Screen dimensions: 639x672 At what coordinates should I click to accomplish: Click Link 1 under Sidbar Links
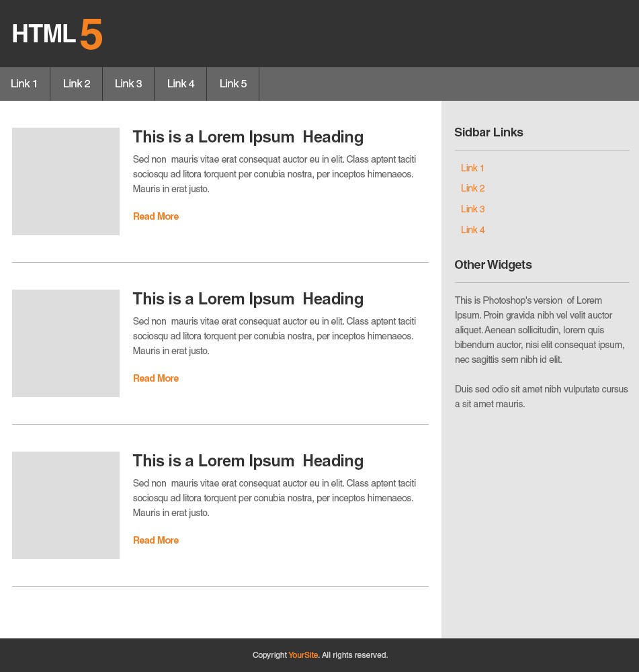(472, 167)
